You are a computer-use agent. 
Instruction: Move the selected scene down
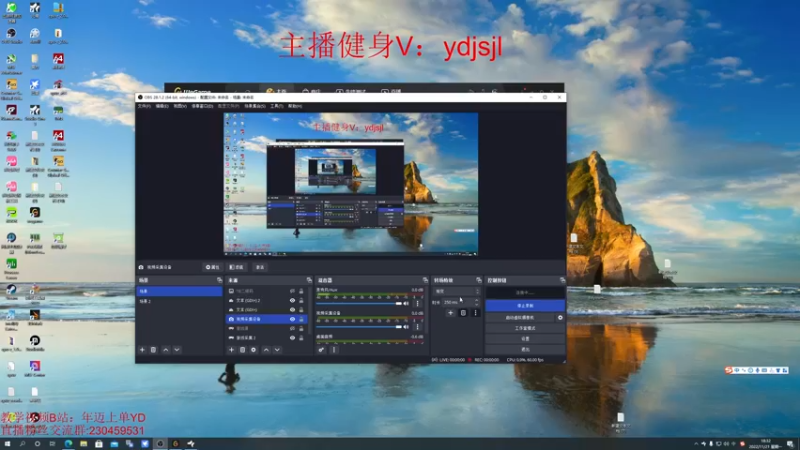pyautogui.click(x=177, y=350)
